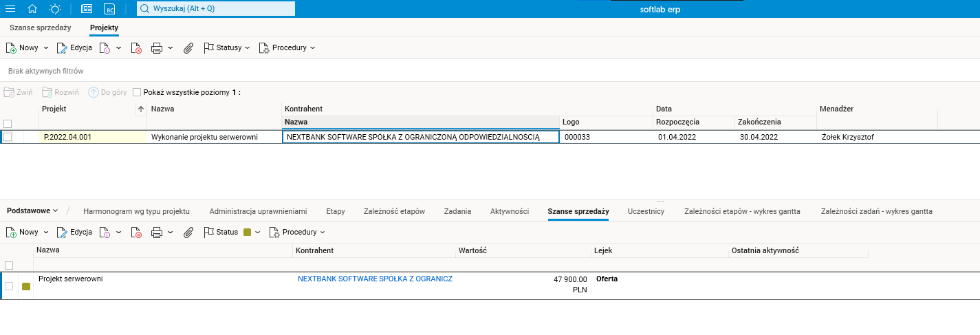This screenshot has width=980, height=335.
Task: Open the hamburger main menu
Action: (10, 9)
